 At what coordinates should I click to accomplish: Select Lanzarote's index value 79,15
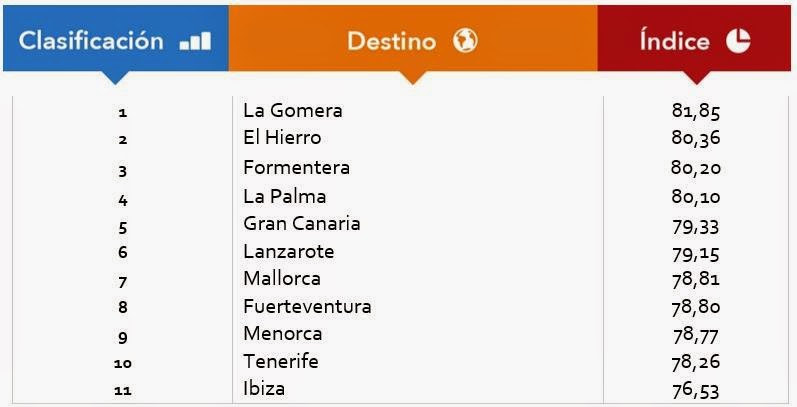point(696,253)
